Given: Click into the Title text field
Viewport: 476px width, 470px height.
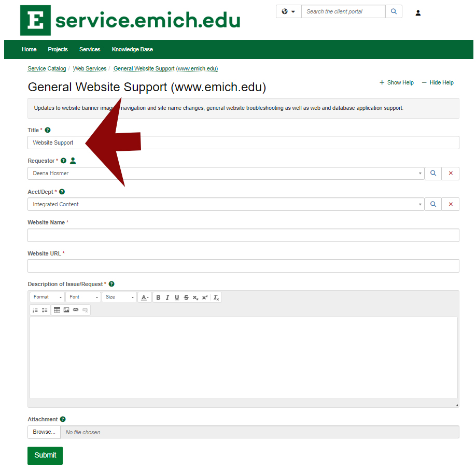Looking at the screenshot, I should pyautogui.click(x=243, y=143).
